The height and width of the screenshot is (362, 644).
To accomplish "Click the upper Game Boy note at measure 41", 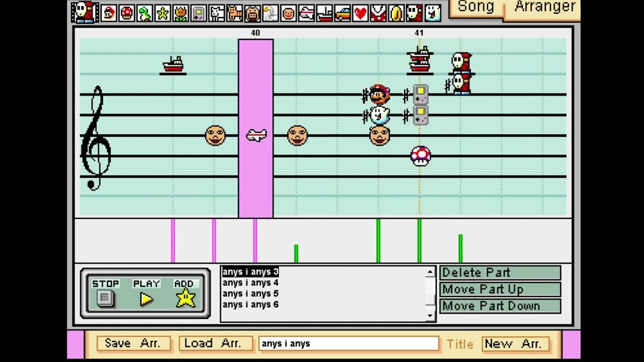I will point(421,94).
